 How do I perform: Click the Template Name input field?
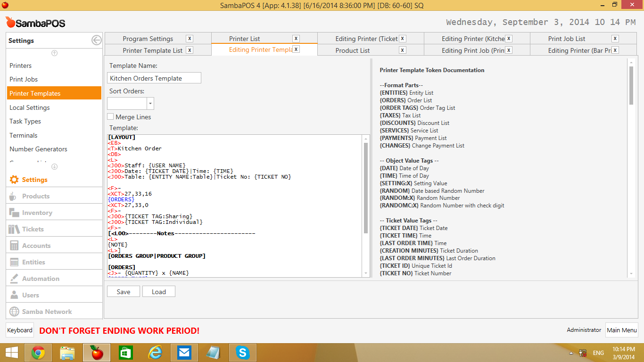pyautogui.click(x=154, y=78)
